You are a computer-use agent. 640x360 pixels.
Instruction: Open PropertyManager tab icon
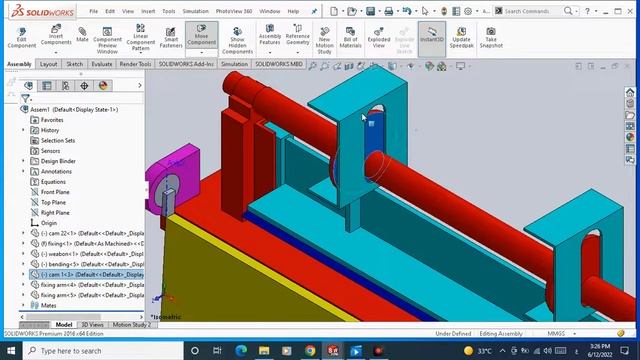pos(47,85)
